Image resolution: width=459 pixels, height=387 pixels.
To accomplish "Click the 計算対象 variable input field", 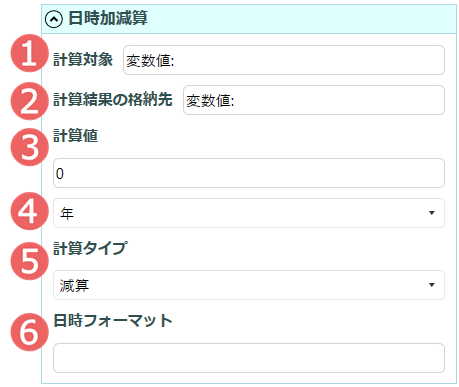I will pos(284,60).
